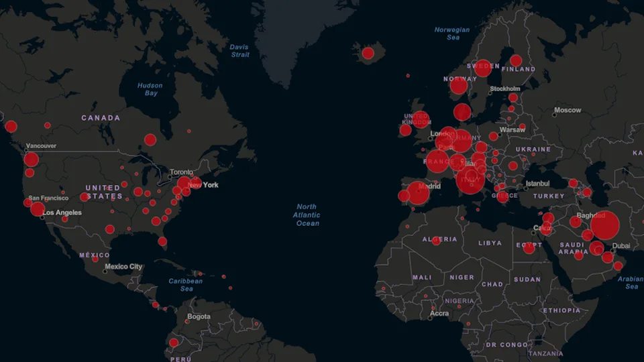Viewport: 644px width, 362px height.
Task: Click the Hudson Bay label
Action: pos(150,89)
